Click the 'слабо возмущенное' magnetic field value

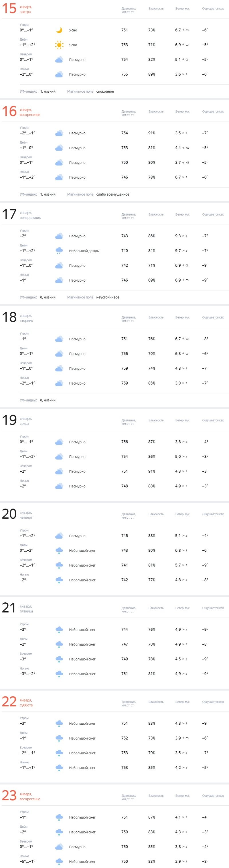113,194
